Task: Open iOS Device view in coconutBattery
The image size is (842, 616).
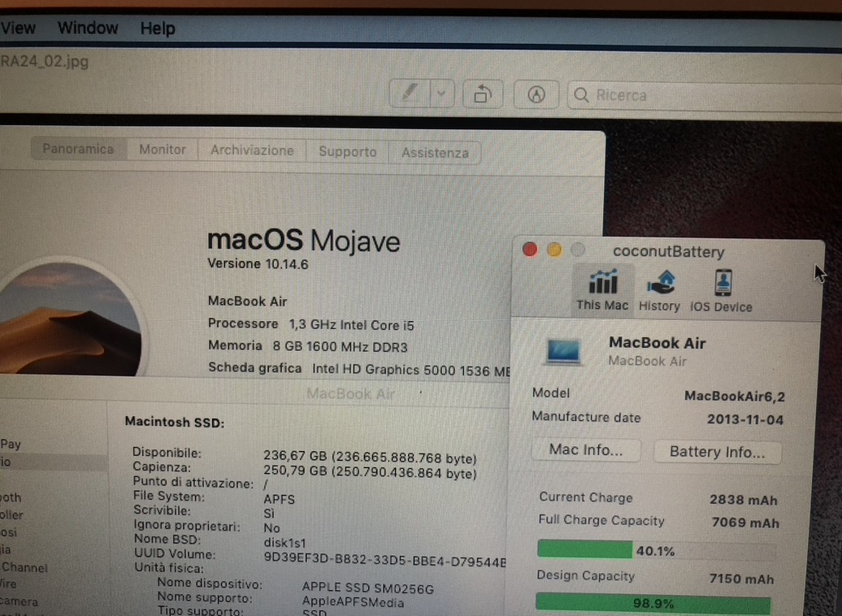Action: pos(721,291)
